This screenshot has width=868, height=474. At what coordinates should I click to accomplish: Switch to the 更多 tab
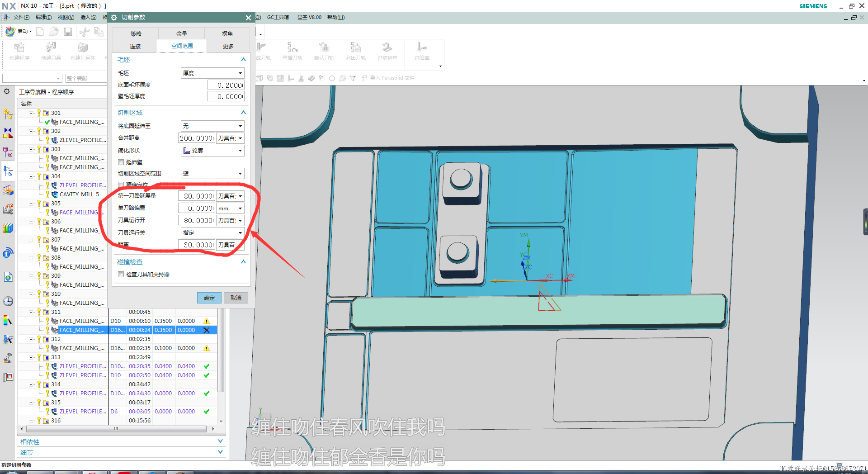[228, 46]
